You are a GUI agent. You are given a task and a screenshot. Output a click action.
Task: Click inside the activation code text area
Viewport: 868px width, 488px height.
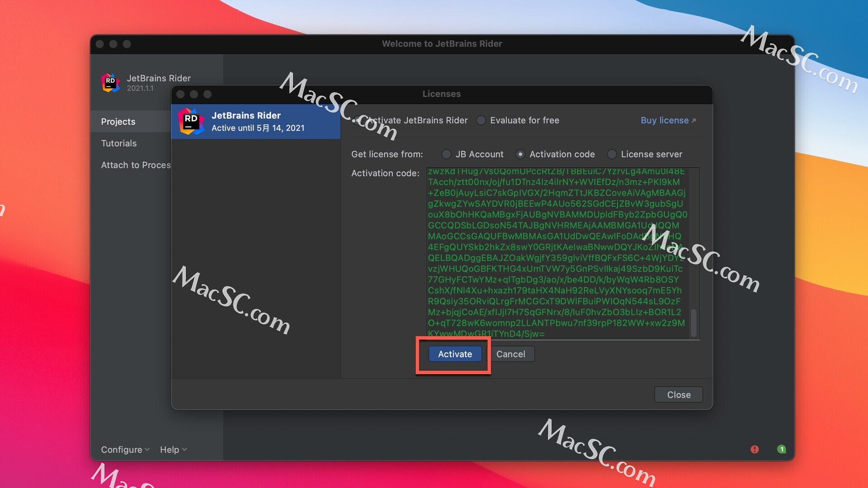click(556, 253)
